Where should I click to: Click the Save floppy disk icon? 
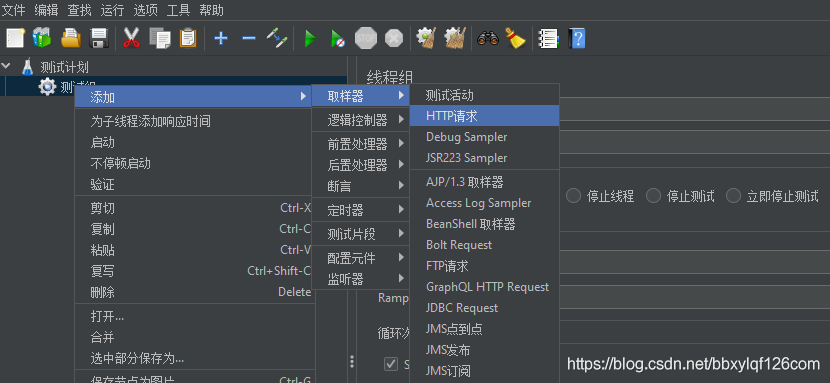tap(99, 38)
